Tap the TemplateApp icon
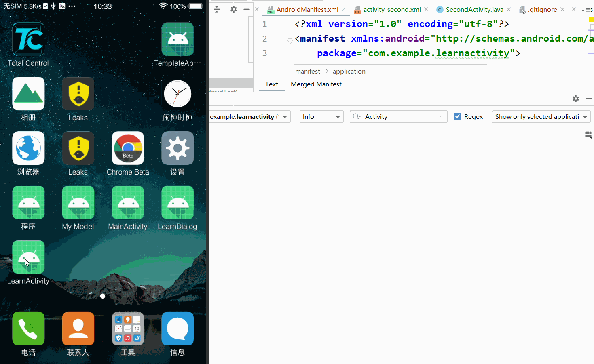Image resolution: width=594 pixels, height=364 pixels. (x=178, y=40)
